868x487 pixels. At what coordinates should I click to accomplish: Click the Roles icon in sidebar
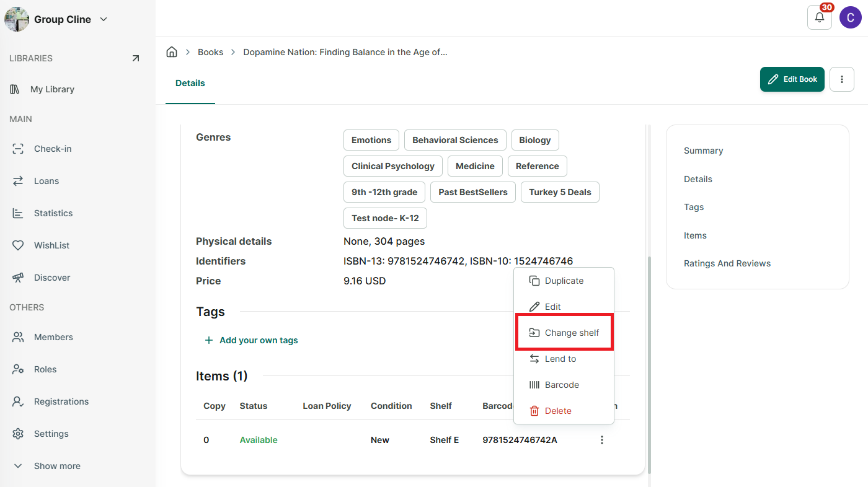[x=18, y=369]
